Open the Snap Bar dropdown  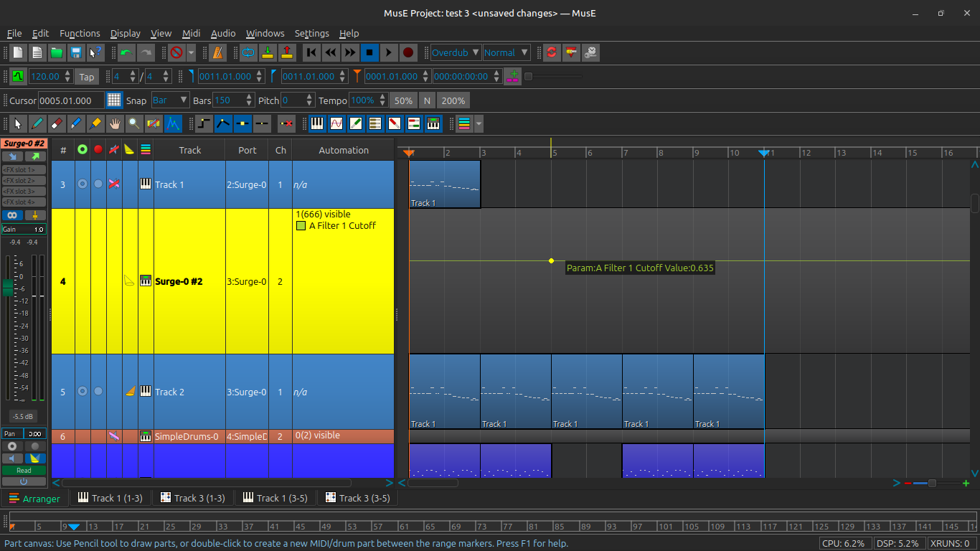(x=170, y=100)
